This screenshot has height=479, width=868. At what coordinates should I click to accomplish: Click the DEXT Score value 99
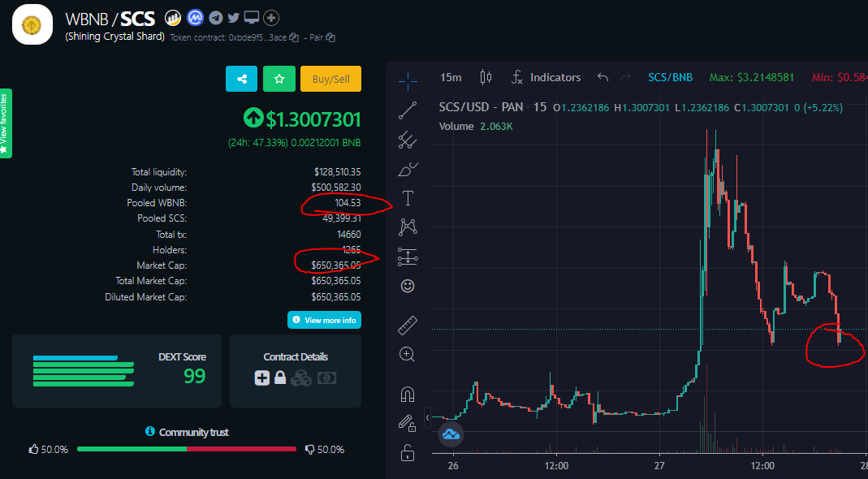pyautogui.click(x=195, y=376)
